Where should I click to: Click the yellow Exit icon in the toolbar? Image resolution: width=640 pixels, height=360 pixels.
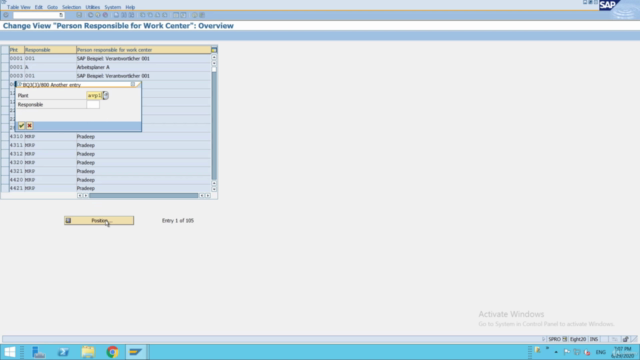pos(98,15)
